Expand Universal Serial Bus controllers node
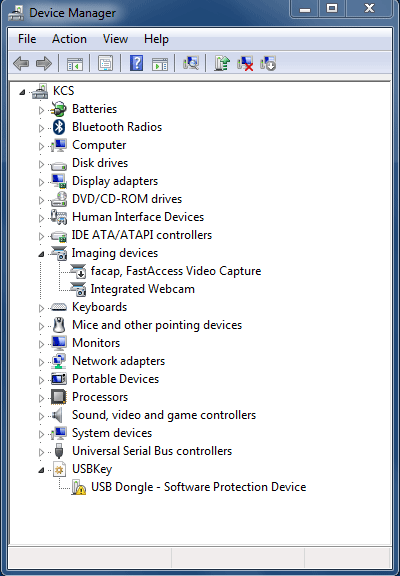400x576 pixels. click(41, 452)
